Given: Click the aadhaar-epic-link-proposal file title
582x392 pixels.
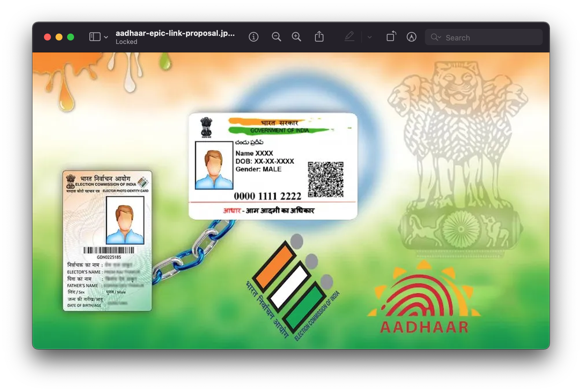Looking at the screenshot, I should click(175, 34).
